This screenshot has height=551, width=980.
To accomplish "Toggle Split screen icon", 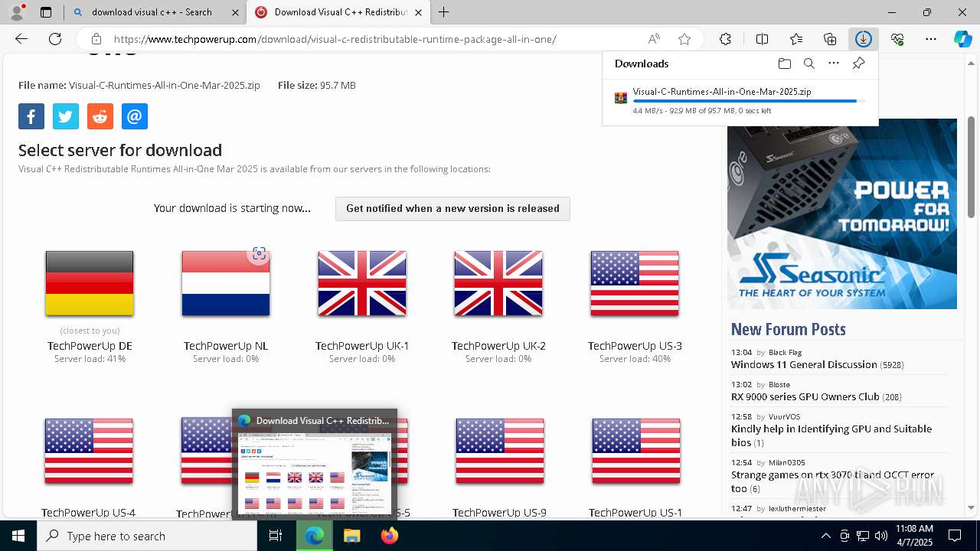I will pos(762,39).
